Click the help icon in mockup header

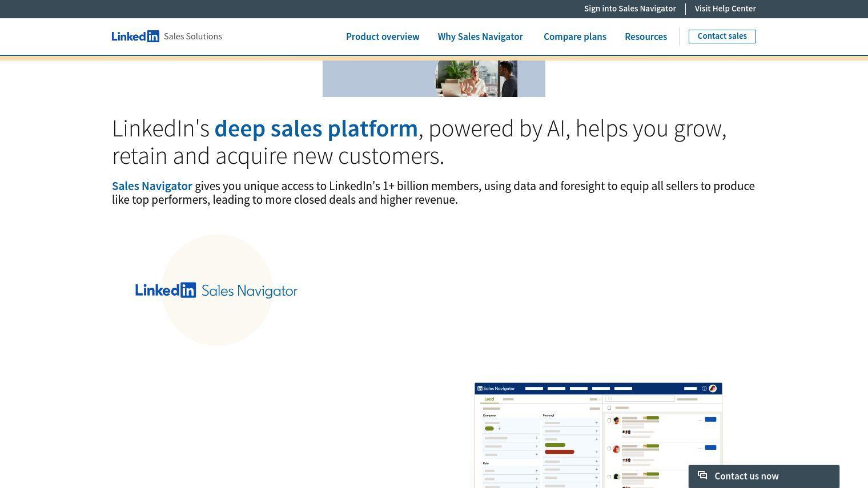tap(704, 389)
